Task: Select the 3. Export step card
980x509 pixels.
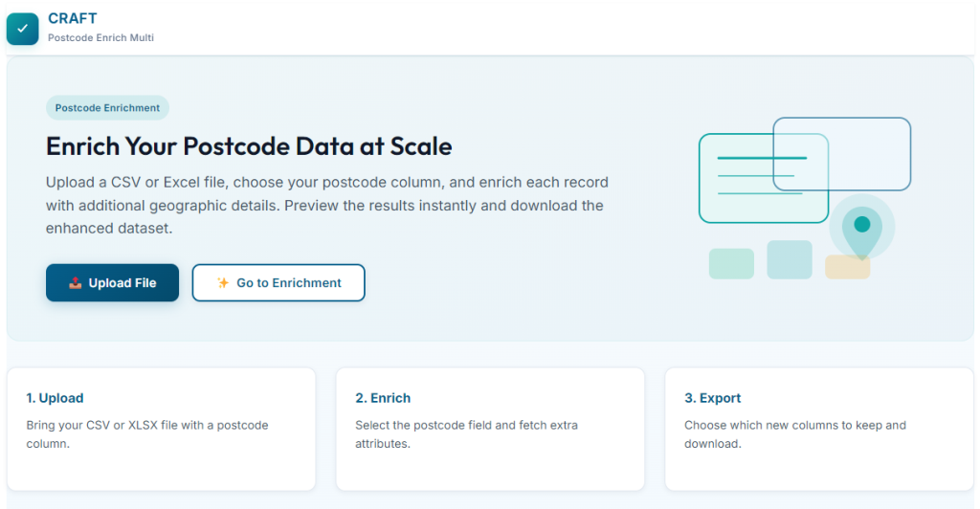Action: point(819,429)
